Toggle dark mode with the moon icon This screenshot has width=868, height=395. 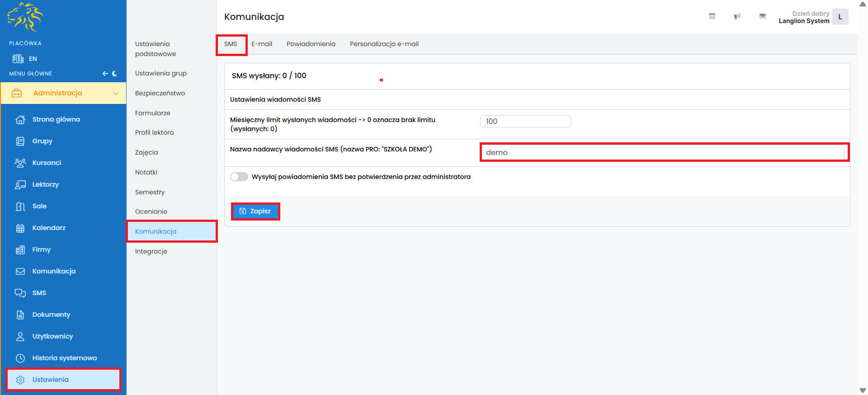(115, 73)
